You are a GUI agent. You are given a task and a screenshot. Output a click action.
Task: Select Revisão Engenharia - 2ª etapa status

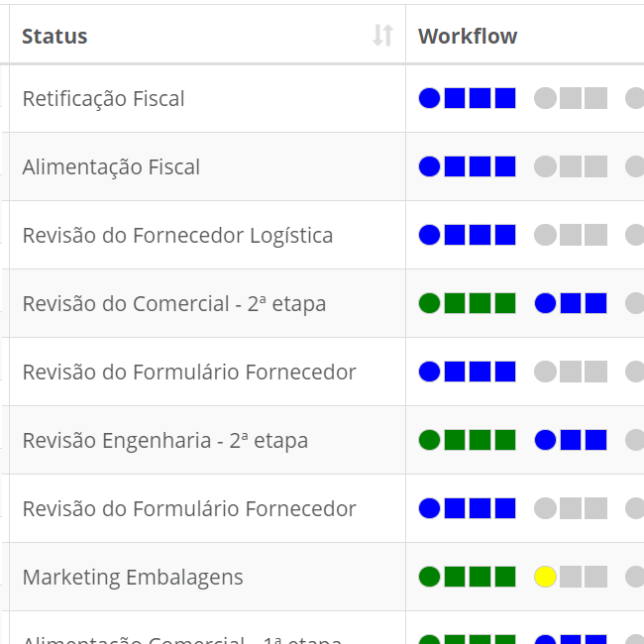[x=164, y=441]
